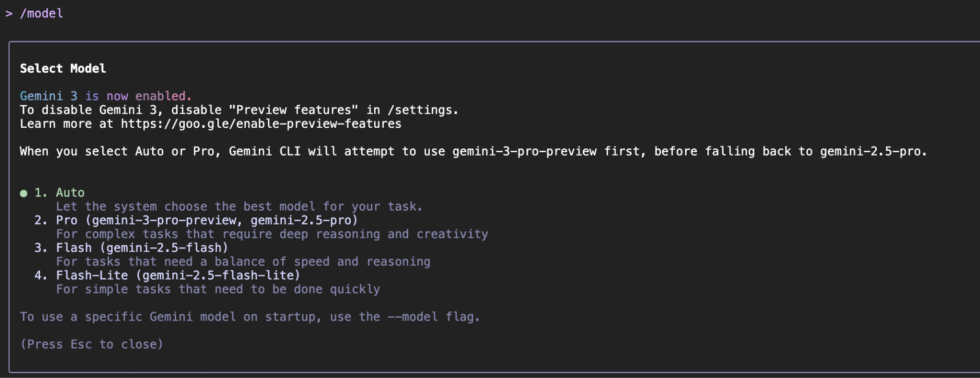Click the green bullet beside Auto

23,193
